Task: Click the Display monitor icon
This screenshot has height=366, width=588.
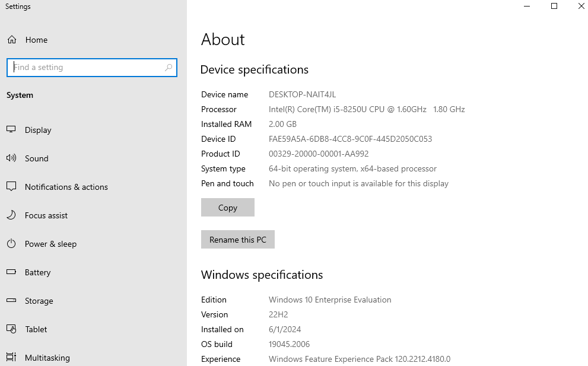Action: coord(11,129)
